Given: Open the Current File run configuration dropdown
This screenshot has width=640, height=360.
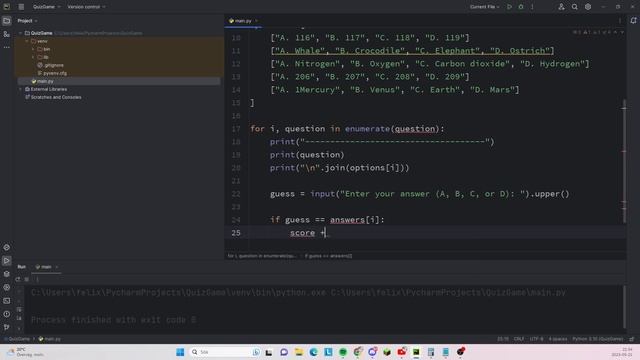Looking at the screenshot, I should pyautogui.click(x=484, y=7).
